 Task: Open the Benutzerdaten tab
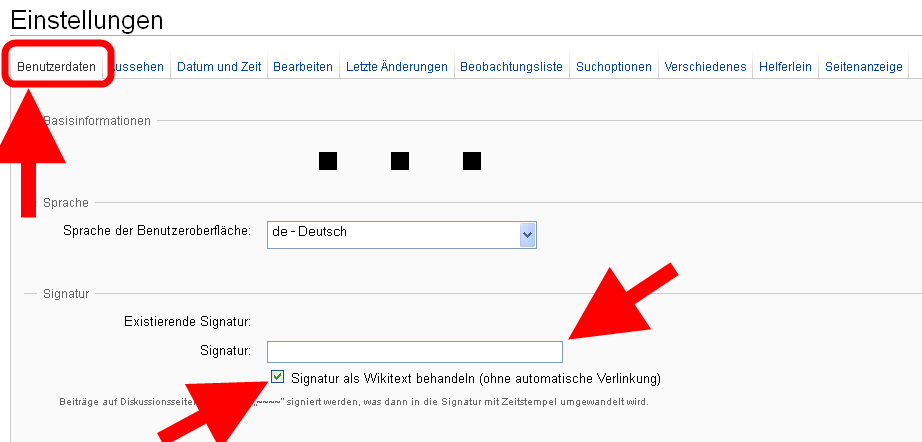(57, 67)
